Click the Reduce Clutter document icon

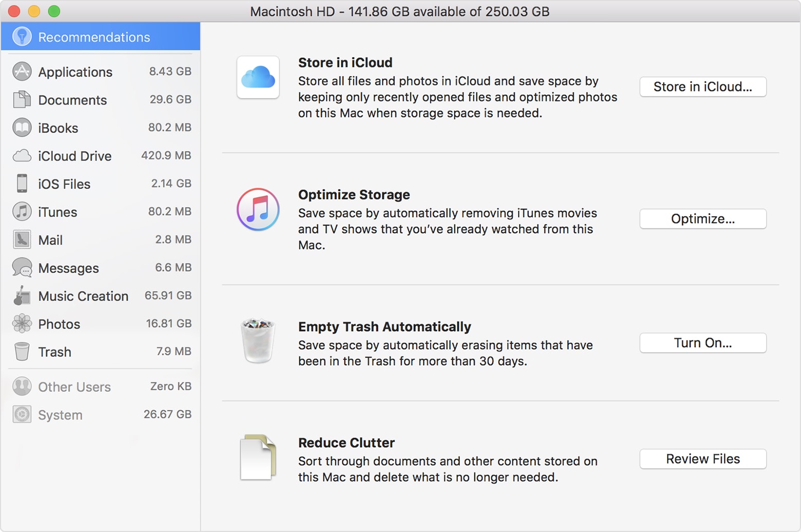pos(258,457)
